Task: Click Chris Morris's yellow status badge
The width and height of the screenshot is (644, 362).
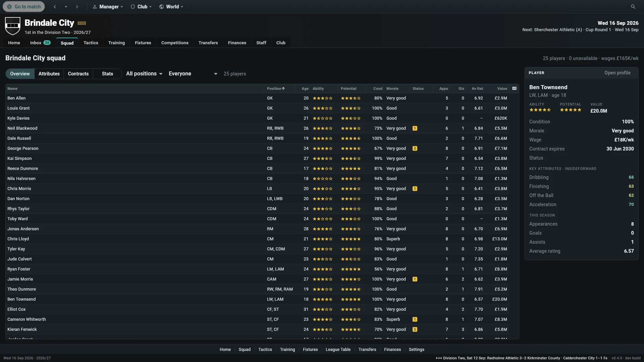Action: pyautogui.click(x=415, y=189)
